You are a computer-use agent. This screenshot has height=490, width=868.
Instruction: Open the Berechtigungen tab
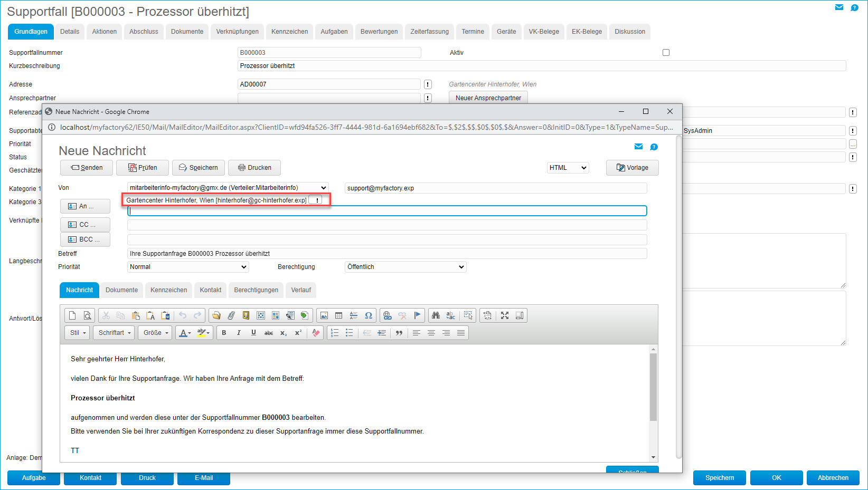click(256, 290)
